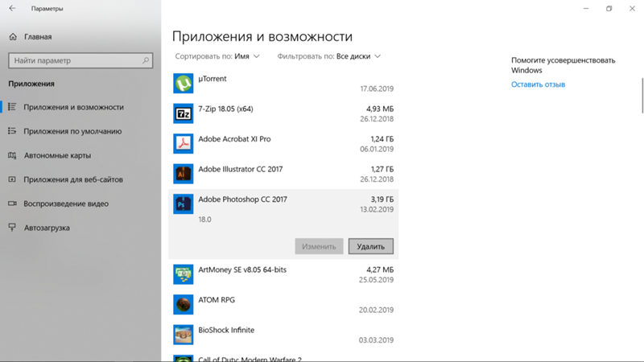Click the Приложения и возможности list icon

(x=12, y=107)
